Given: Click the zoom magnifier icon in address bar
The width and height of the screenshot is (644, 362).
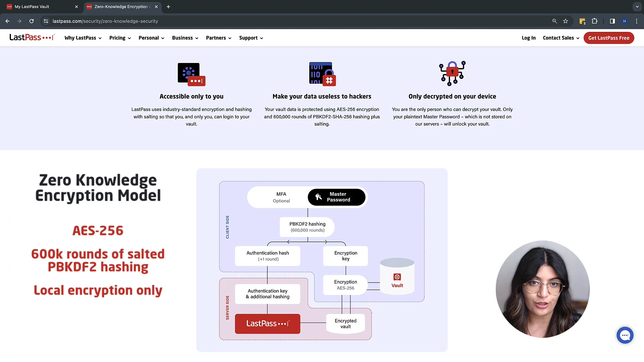Looking at the screenshot, I should pos(554,21).
